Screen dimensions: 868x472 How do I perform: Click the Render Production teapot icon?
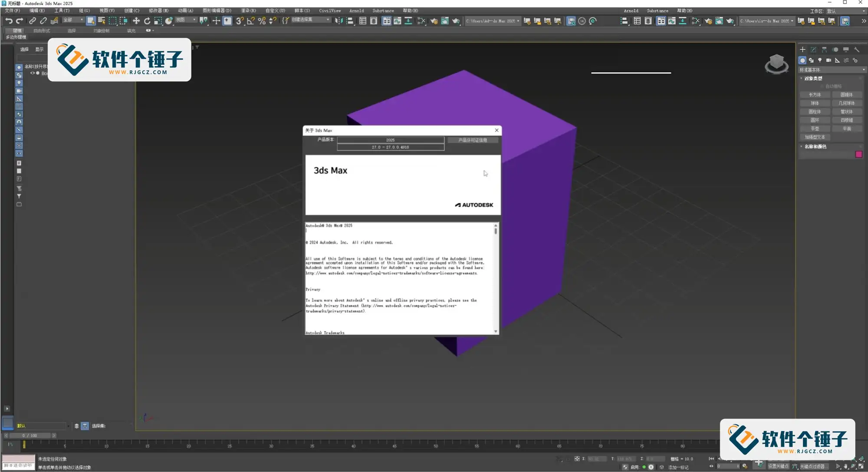[456, 20]
